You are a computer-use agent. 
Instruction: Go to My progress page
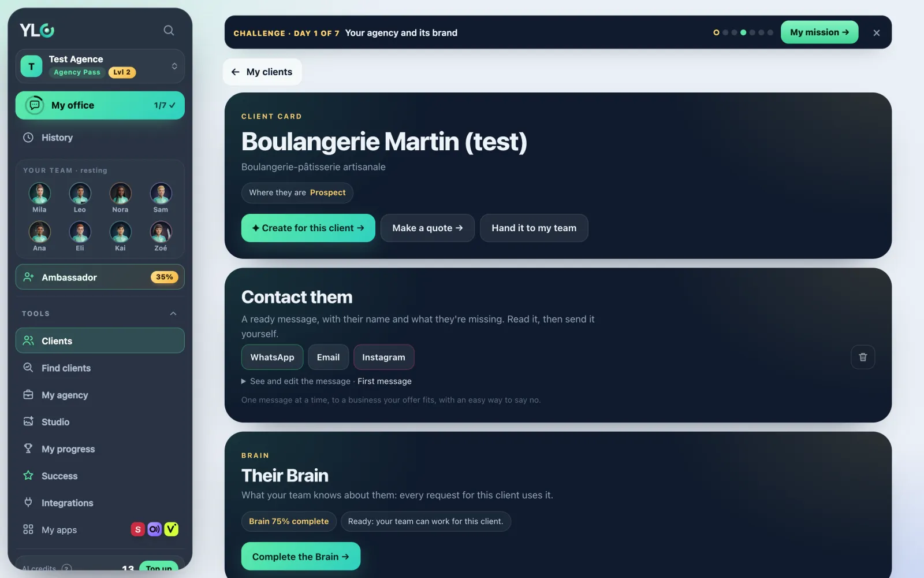[x=100, y=449]
